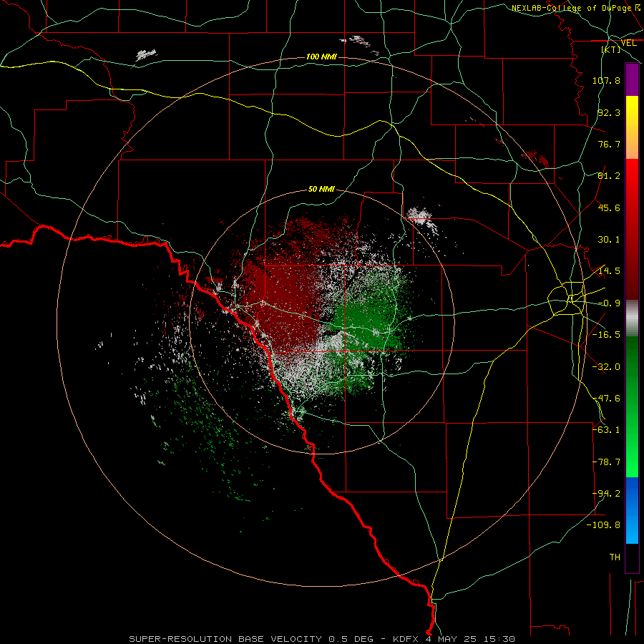The height and width of the screenshot is (644, 644).
Task: Pick the dark green segment of velocity scale
Action: (632, 357)
